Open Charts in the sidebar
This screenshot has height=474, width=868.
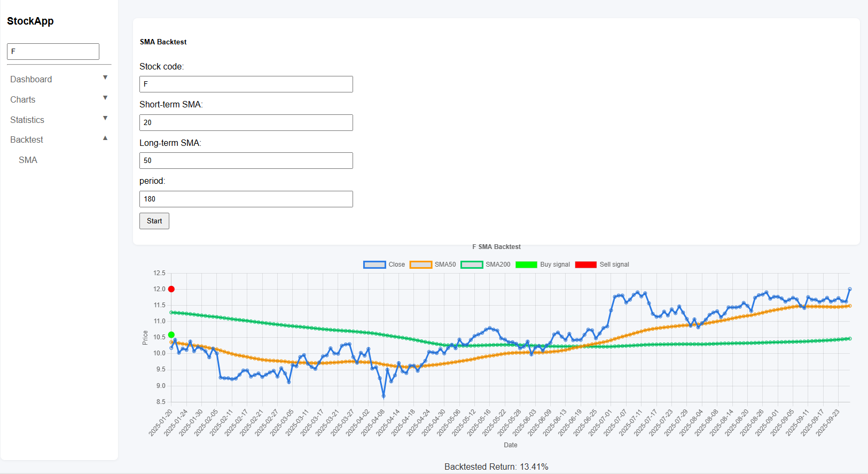pyautogui.click(x=23, y=100)
